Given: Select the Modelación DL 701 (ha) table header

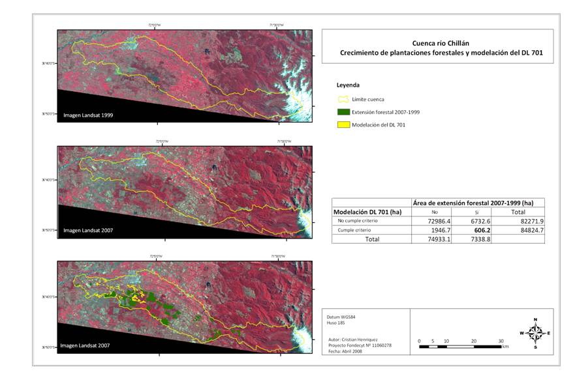Looking at the screenshot, I should 368,212.
